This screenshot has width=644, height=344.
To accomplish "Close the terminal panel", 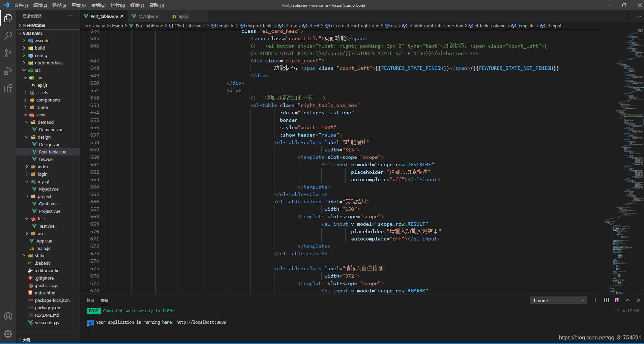I will [x=638, y=300].
